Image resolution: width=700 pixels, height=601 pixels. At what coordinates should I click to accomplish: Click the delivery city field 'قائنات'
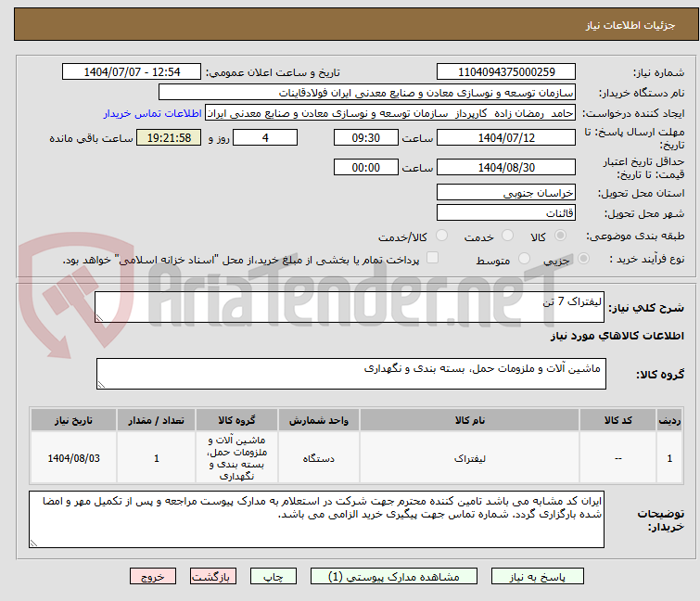point(506,212)
